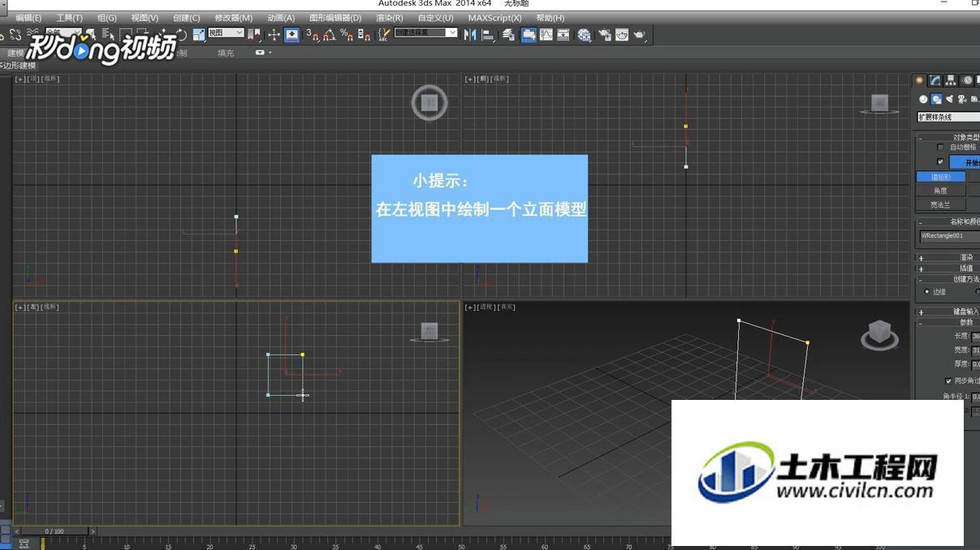The height and width of the screenshot is (550, 980).
Task: Uncheck the box beside the highlighted 开始新图形 button
Action: [x=940, y=161]
